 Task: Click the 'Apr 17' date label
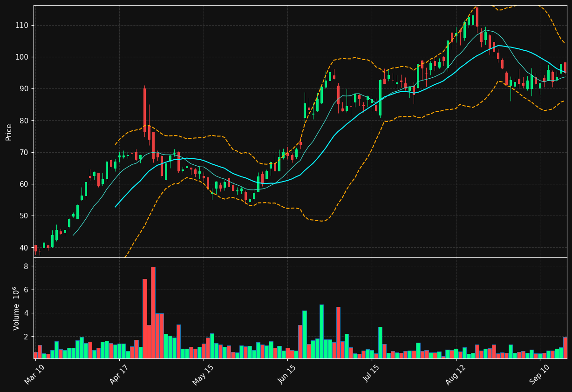click(118, 373)
